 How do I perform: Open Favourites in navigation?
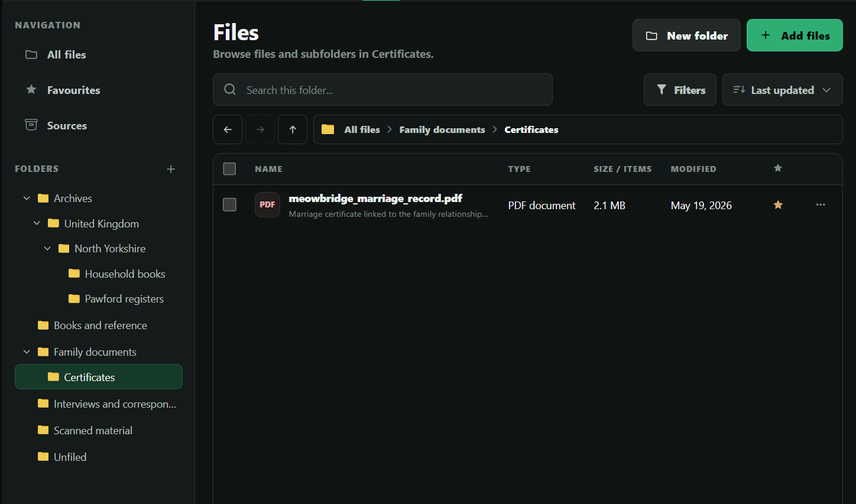[99, 90]
